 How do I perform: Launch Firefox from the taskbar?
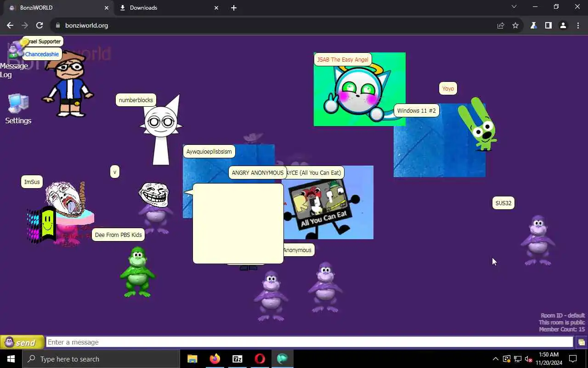click(215, 359)
